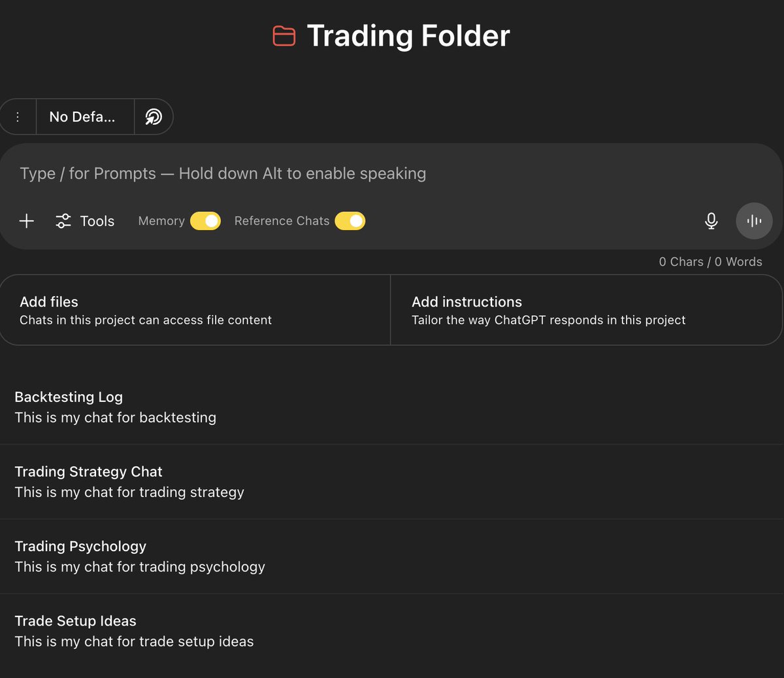Image resolution: width=784 pixels, height=678 pixels.
Task: Click the Trading Folder title
Action: 408,35
